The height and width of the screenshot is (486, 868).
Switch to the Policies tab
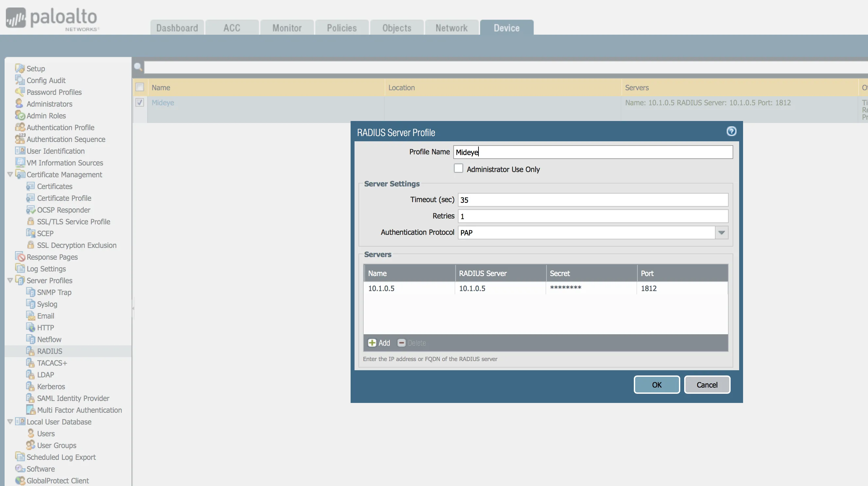(x=342, y=28)
